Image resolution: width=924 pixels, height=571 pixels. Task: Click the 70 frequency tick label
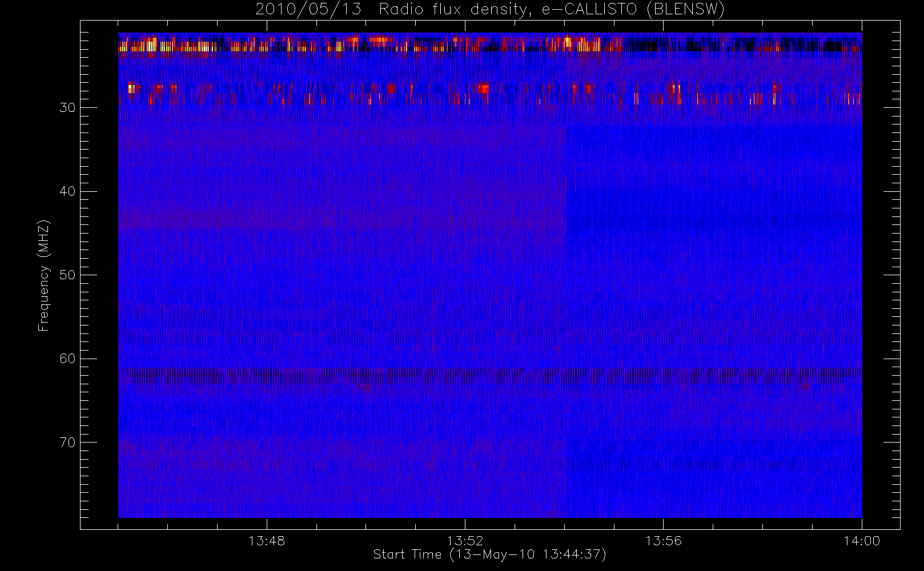coord(67,443)
